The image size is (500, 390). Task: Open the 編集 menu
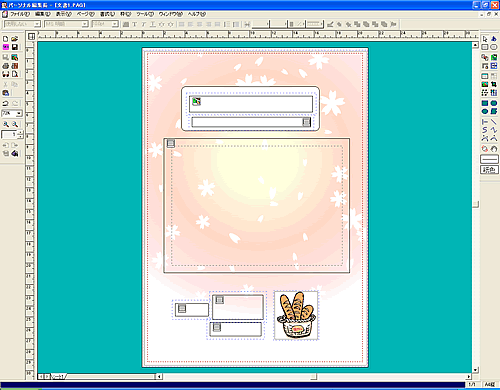coord(43,14)
